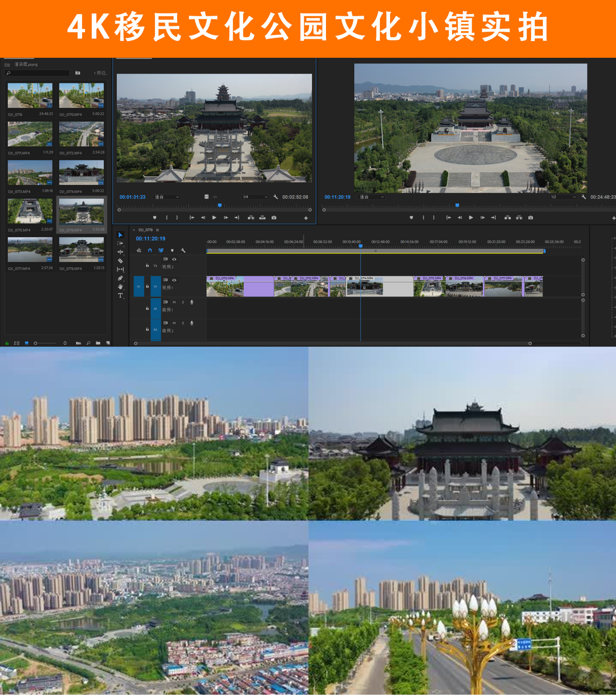Switch Project panel to icon view
This screenshot has height=695, width=616.
[27, 343]
